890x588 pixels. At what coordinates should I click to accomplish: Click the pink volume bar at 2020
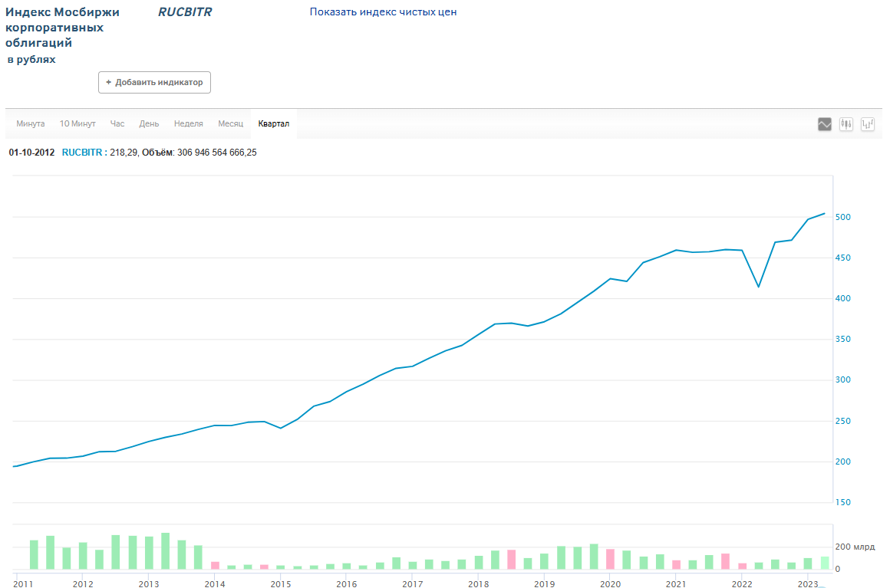610,559
